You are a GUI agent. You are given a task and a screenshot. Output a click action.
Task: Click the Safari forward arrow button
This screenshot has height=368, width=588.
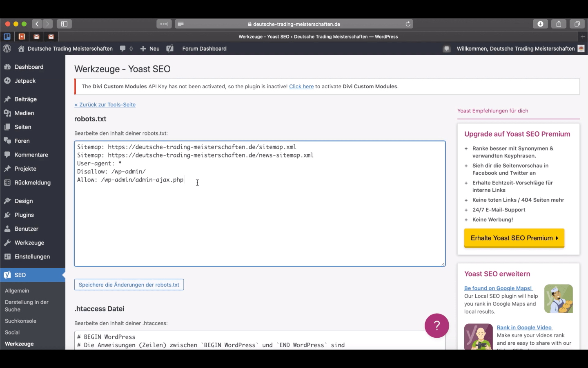click(x=47, y=24)
